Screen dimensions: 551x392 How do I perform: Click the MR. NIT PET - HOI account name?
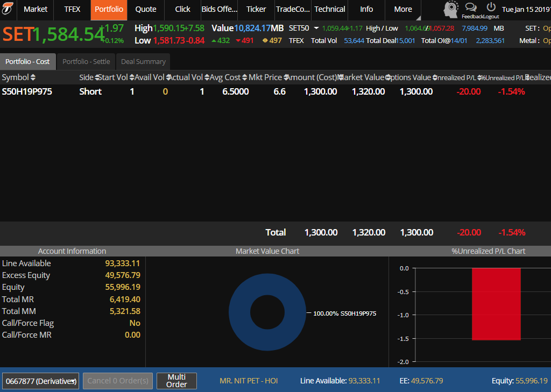pyautogui.click(x=249, y=381)
